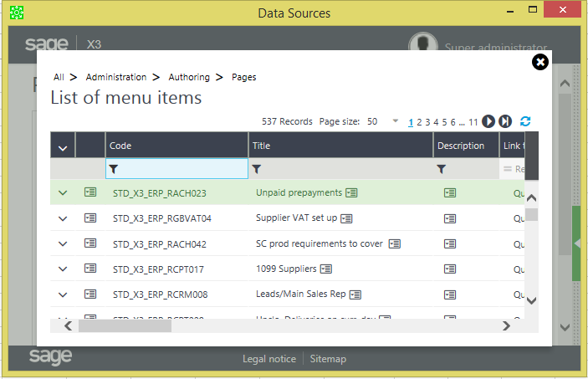Click grid vertical scrollbar down arrow

click(531, 300)
